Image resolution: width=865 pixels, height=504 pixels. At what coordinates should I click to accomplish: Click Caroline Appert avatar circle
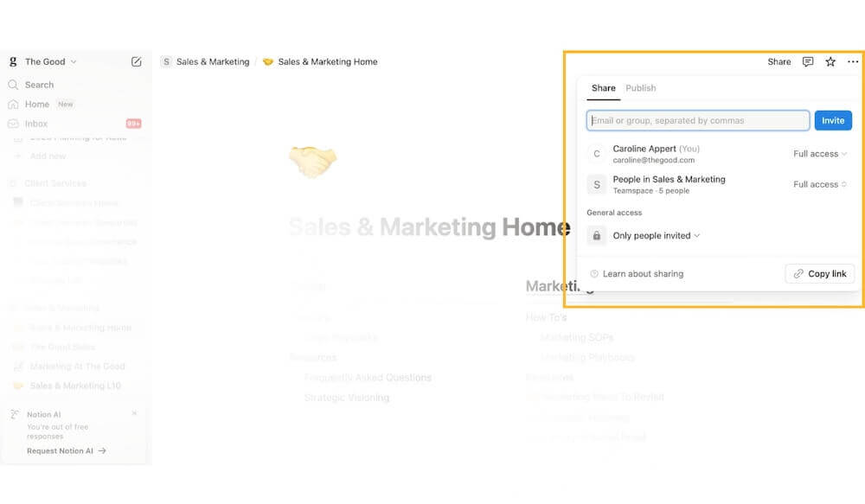pyautogui.click(x=596, y=154)
